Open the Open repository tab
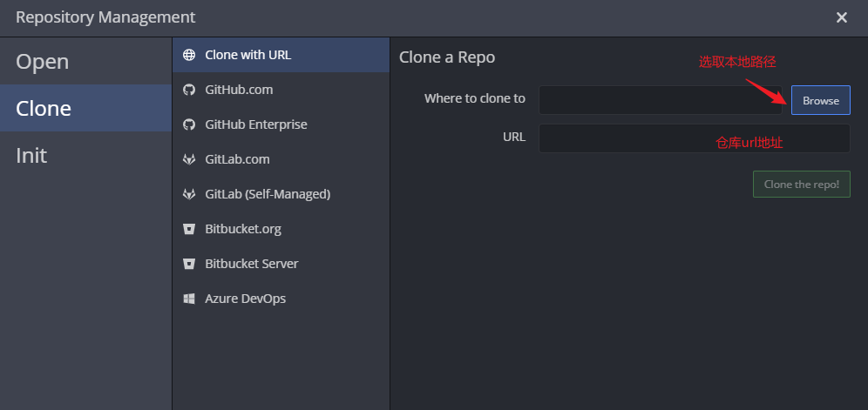The width and height of the screenshot is (868, 410). [x=85, y=61]
